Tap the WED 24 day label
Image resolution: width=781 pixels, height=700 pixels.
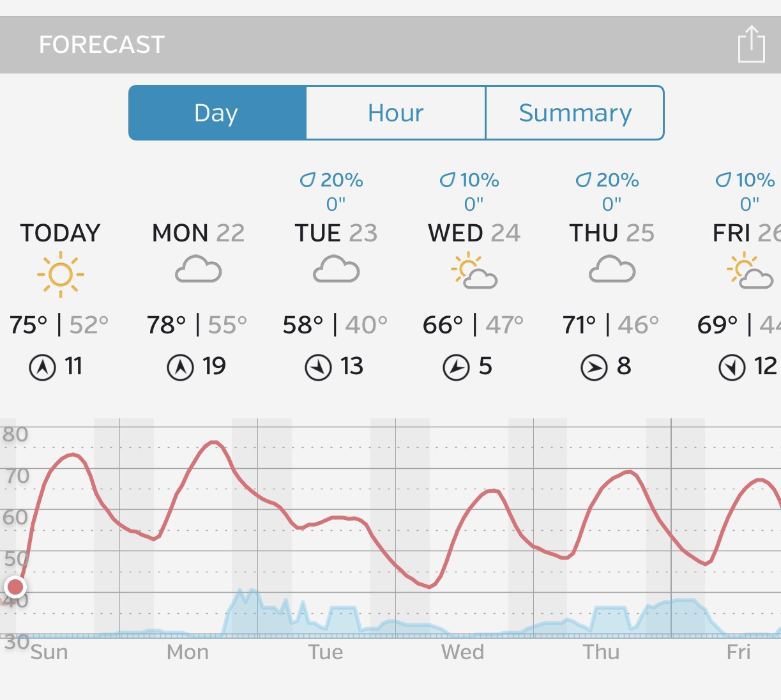(x=474, y=233)
